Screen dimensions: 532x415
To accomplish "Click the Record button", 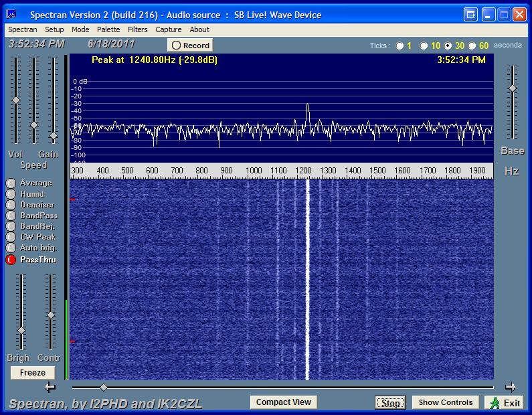I will [x=190, y=45].
